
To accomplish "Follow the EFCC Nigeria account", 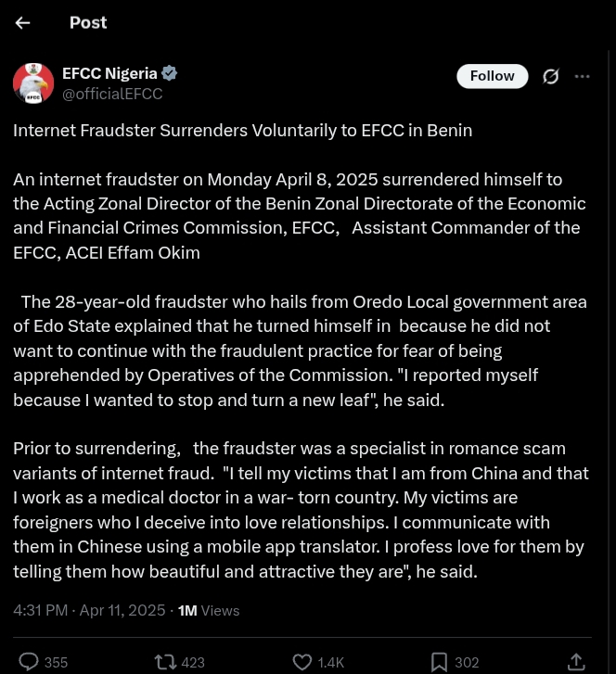I will point(492,76).
